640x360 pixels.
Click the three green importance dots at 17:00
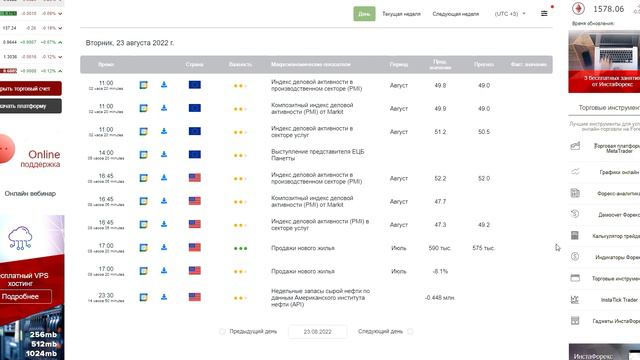pos(240,248)
